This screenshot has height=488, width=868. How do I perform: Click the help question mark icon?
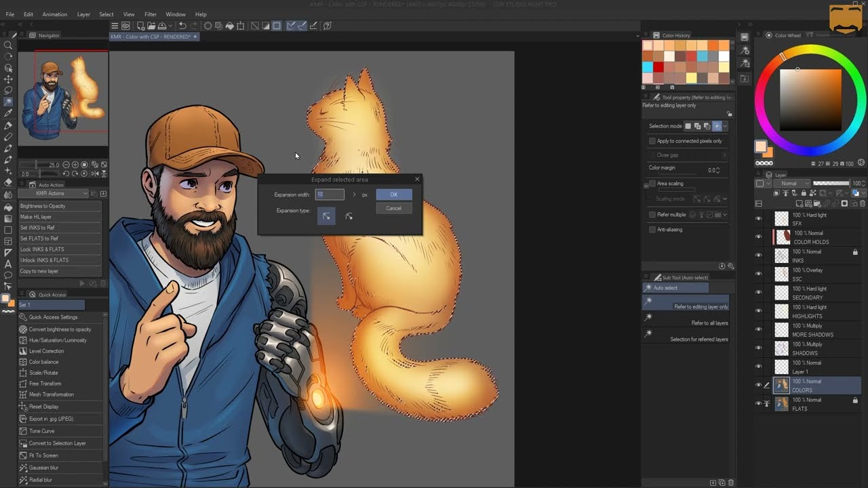(328, 26)
